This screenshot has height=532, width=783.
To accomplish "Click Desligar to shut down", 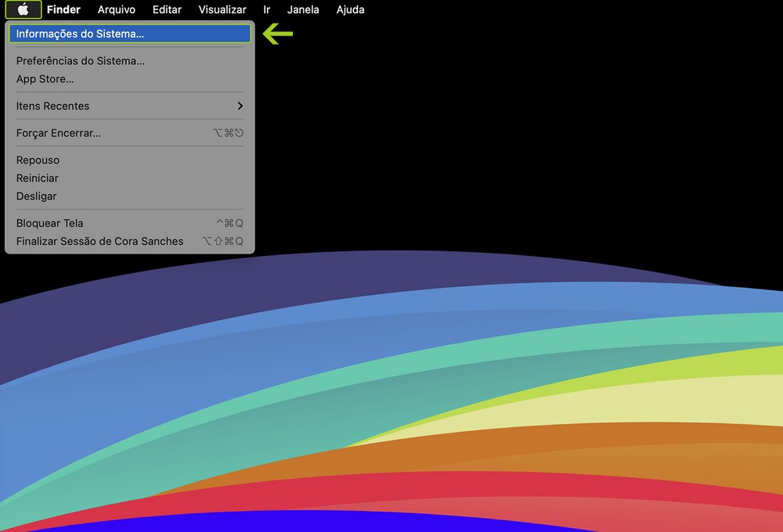I will [37, 196].
